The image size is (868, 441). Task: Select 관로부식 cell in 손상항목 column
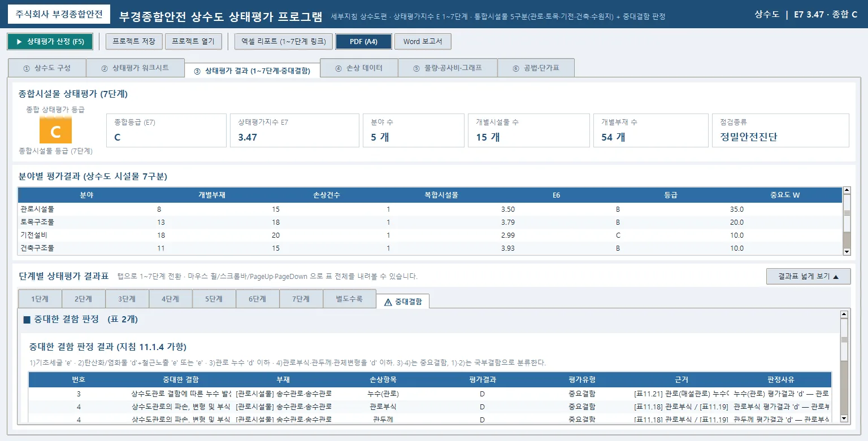383,406
